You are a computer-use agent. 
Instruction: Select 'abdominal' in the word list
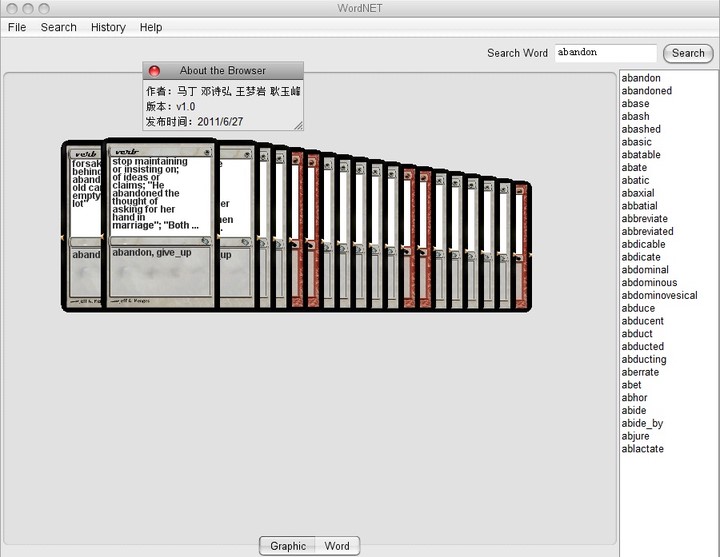coord(645,270)
